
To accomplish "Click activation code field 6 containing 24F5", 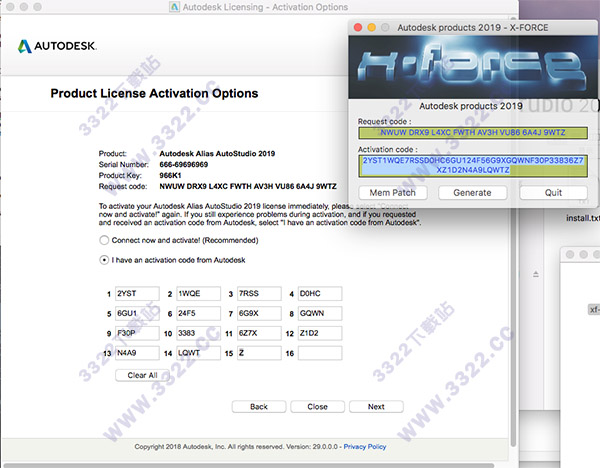I will pyautogui.click(x=198, y=313).
